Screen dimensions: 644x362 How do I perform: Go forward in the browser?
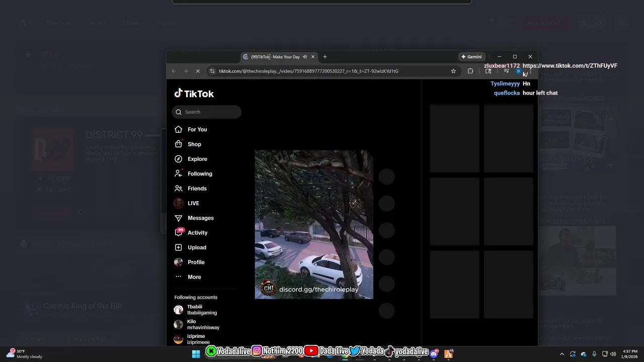coord(186,71)
